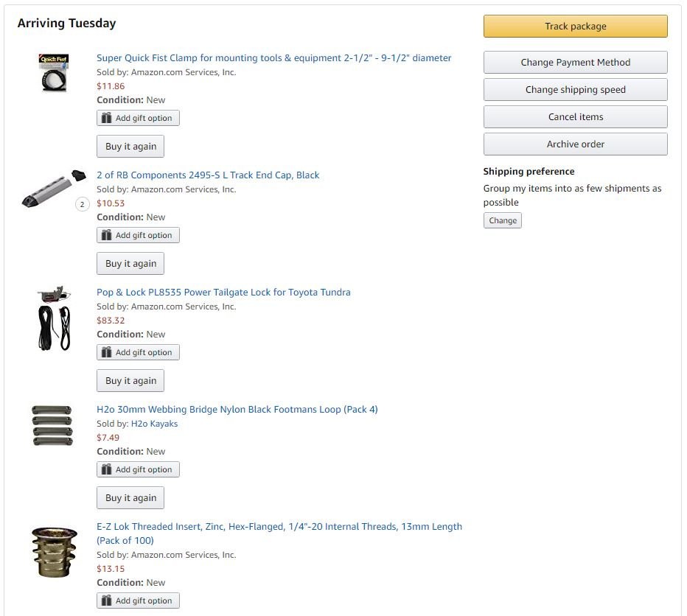This screenshot has width=687, height=616.
Task: Open Change Payment Method
Action: [575, 62]
